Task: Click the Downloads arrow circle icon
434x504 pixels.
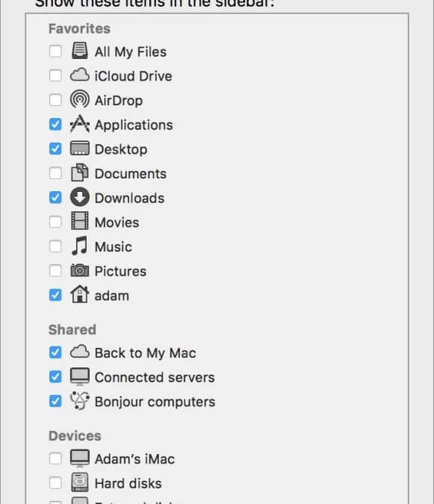Action: 79,197
